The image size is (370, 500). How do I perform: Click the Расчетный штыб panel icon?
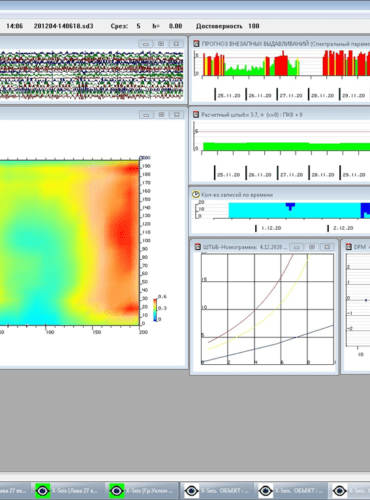(196, 115)
